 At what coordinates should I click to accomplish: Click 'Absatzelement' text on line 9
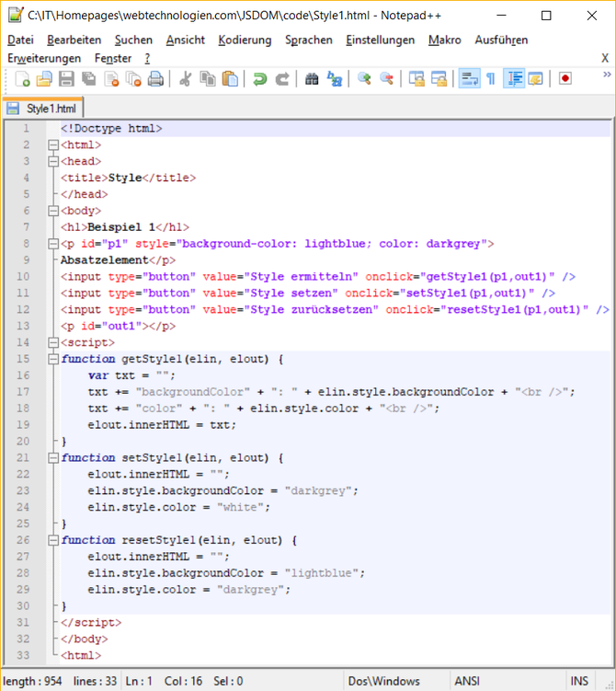(105, 260)
